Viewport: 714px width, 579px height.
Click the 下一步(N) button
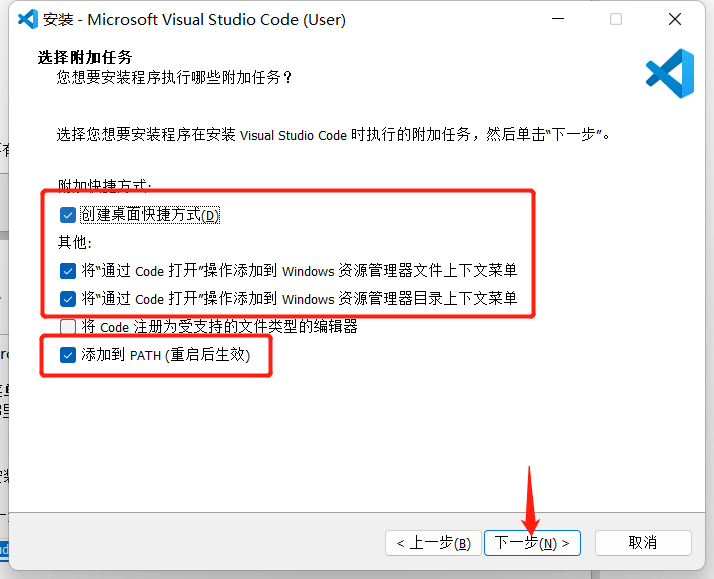pos(532,543)
